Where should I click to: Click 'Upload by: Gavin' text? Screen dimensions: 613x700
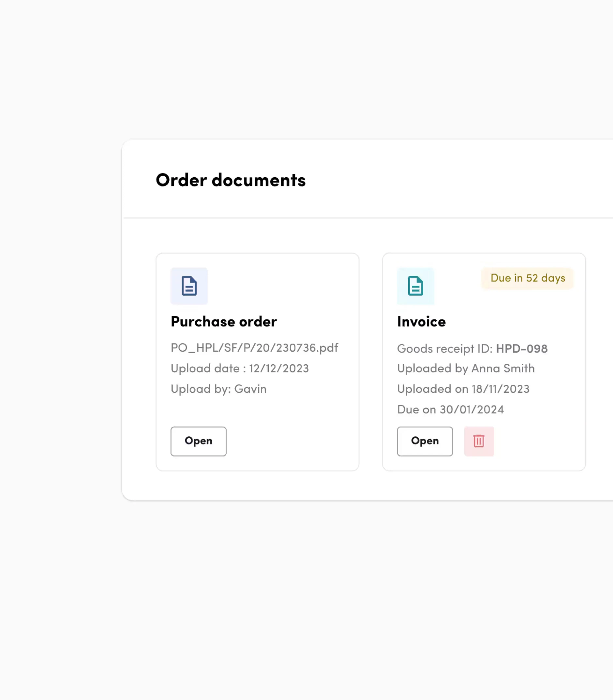point(218,389)
